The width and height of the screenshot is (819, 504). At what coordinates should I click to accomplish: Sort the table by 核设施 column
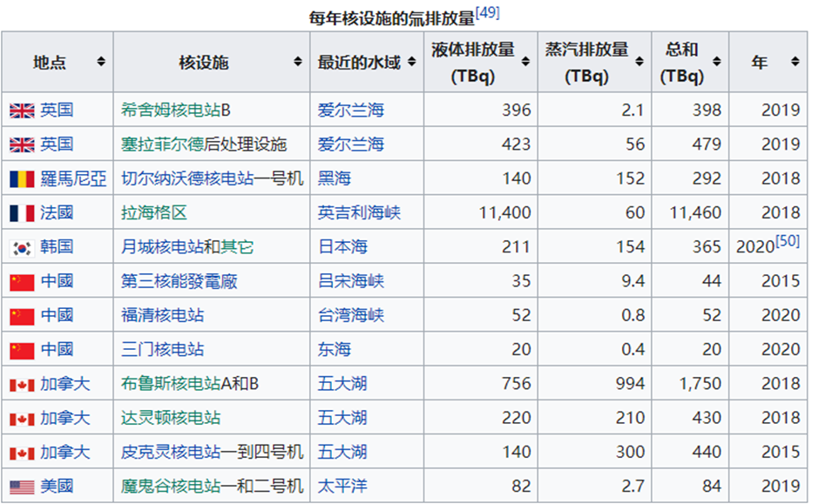pyautogui.click(x=298, y=62)
